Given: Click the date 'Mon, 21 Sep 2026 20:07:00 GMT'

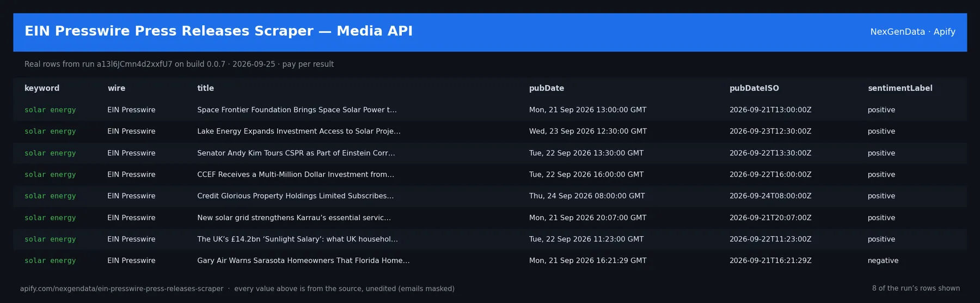Looking at the screenshot, I should [x=587, y=217].
